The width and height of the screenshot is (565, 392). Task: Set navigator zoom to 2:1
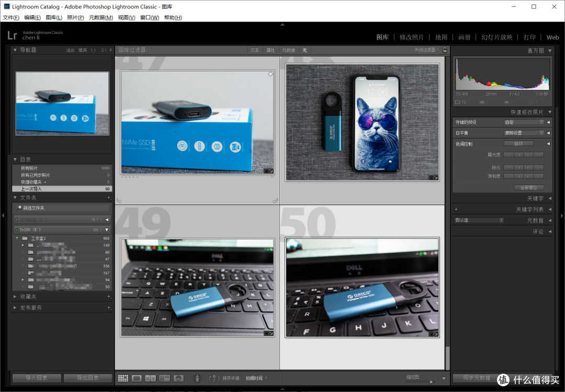[104, 50]
